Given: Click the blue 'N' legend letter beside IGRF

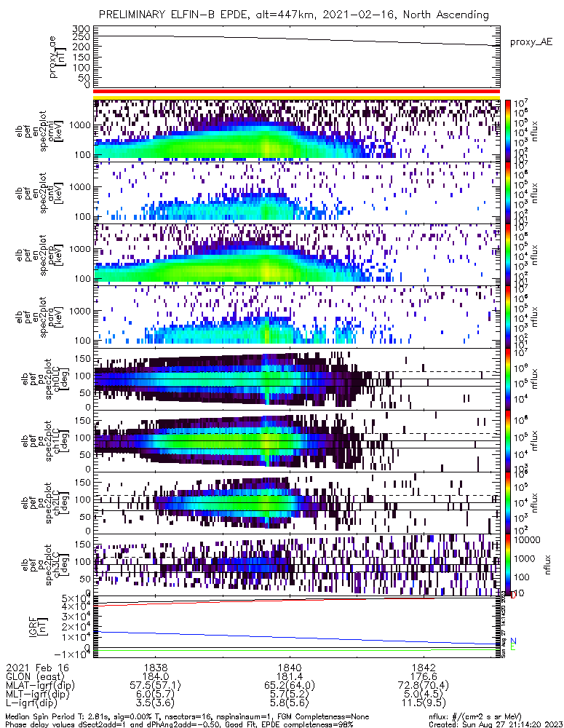Looking at the screenshot, I should click(x=513, y=641).
